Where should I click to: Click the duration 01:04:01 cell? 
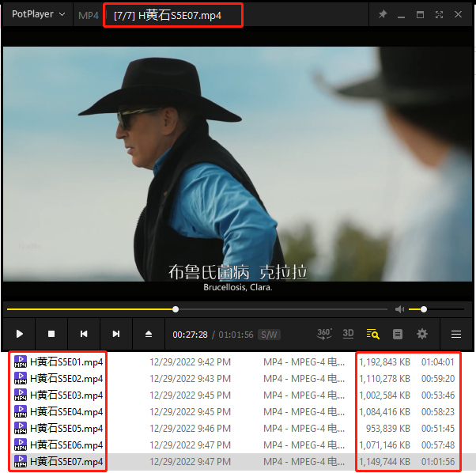coord(438,362)
